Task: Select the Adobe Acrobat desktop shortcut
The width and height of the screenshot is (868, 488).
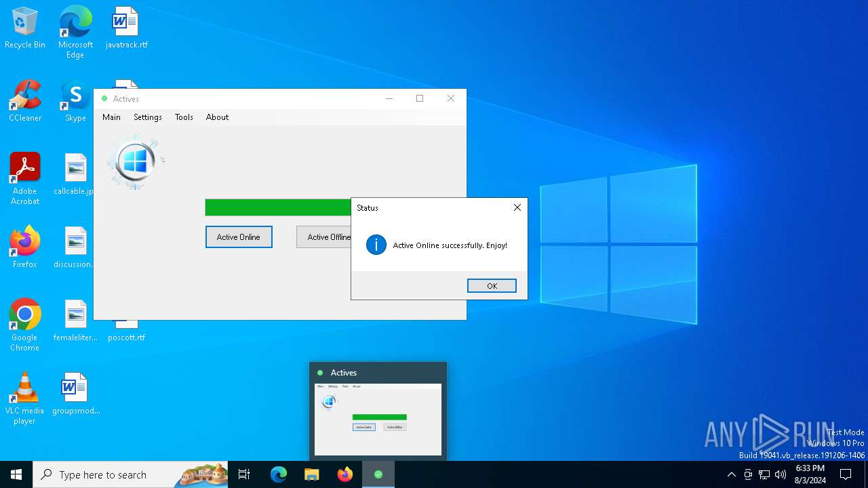Action: [x=25, y=179]
